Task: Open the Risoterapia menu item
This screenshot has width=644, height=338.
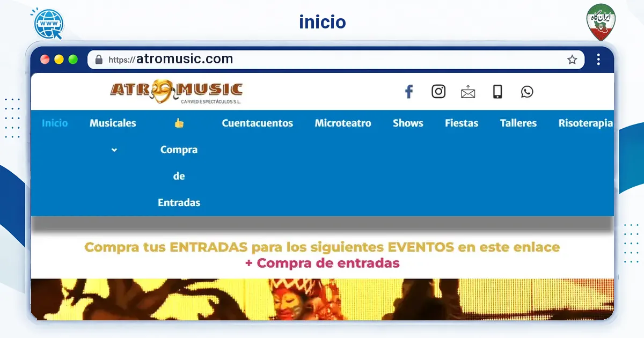Action: (586, 123)
